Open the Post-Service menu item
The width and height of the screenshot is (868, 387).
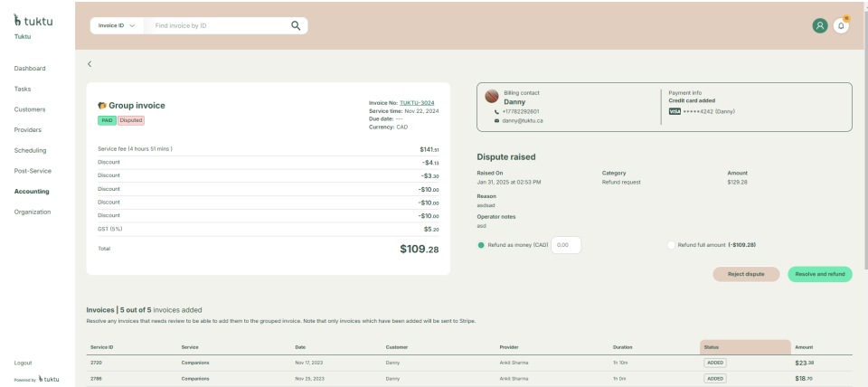(x=33, y=171)
